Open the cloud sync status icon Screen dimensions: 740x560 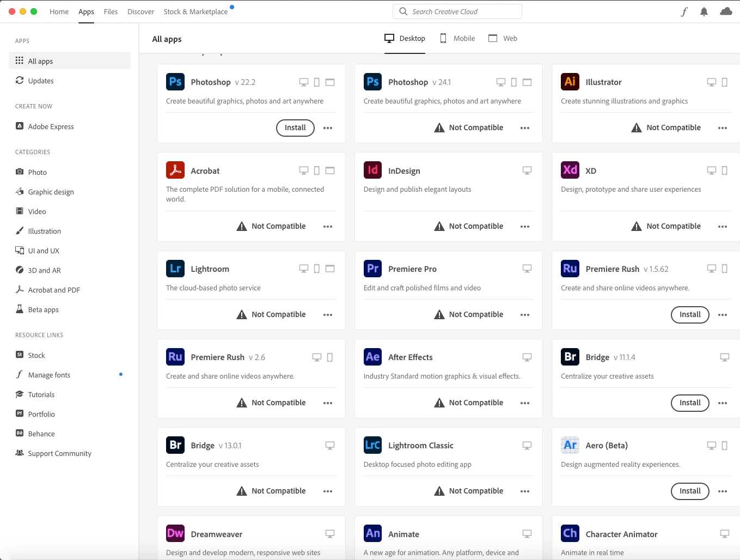pos(726,11)
